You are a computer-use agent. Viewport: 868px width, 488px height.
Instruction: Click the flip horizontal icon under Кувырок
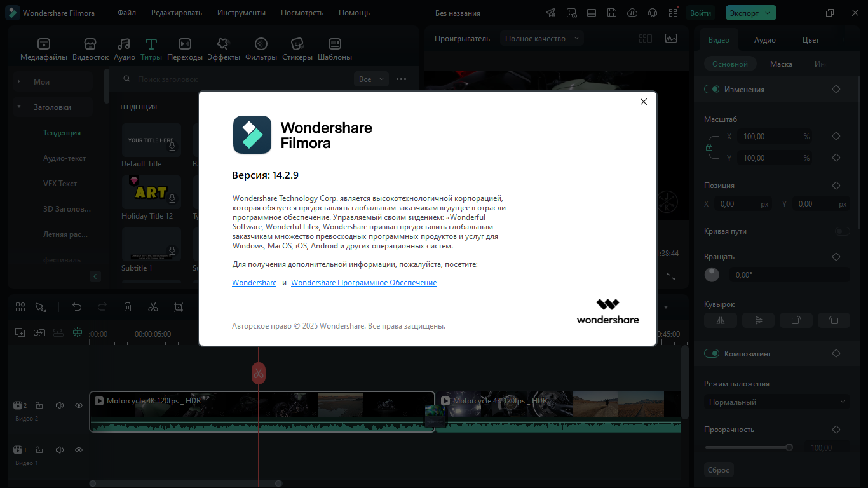click(x=721, y=320)
